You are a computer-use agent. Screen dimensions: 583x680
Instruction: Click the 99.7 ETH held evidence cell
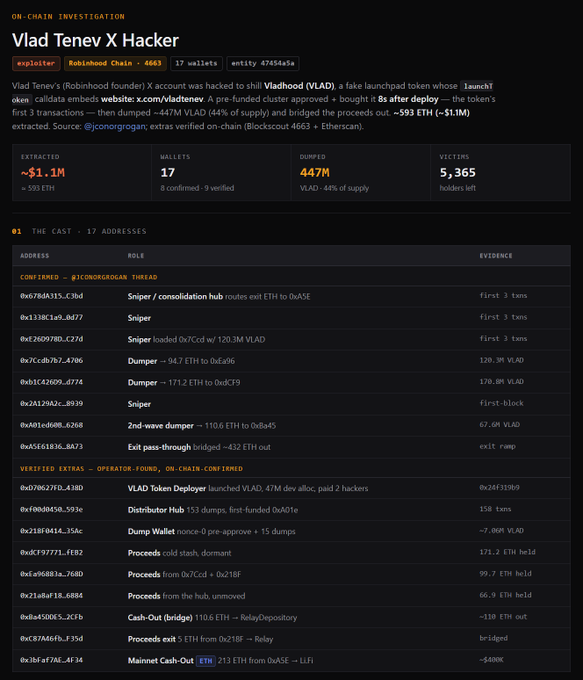point(505,574)
